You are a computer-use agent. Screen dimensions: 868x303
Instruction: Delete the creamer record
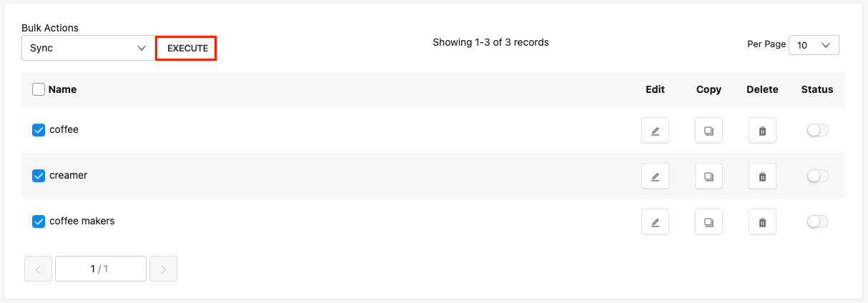(x=762, y=177)
